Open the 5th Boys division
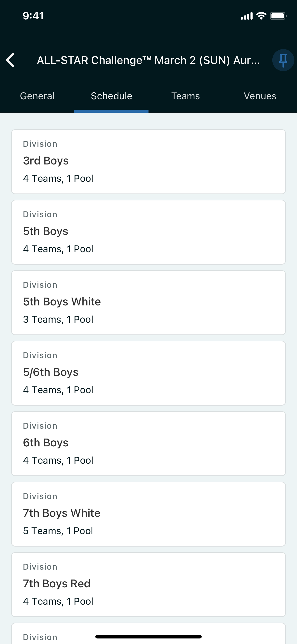 point(148,232)
